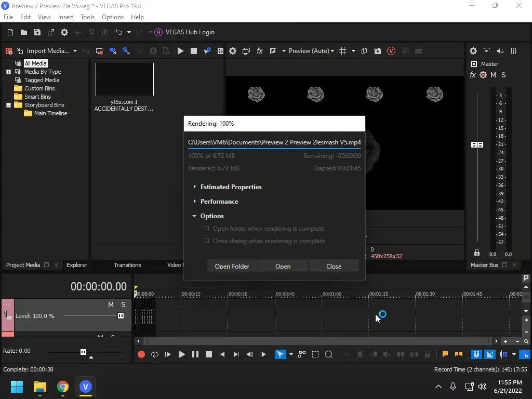Switch to Explorer tab
This screenshot has width=532, height=399.
(x=77, y=265)
